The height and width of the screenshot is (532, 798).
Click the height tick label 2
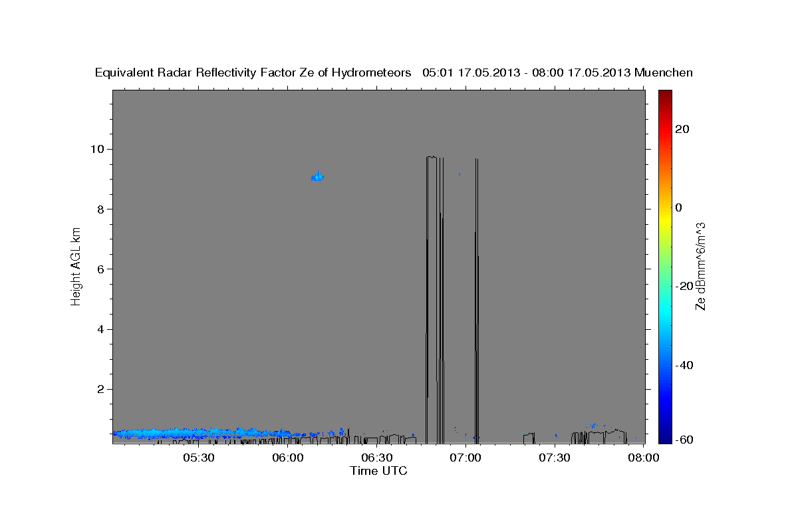coord(100,389)
